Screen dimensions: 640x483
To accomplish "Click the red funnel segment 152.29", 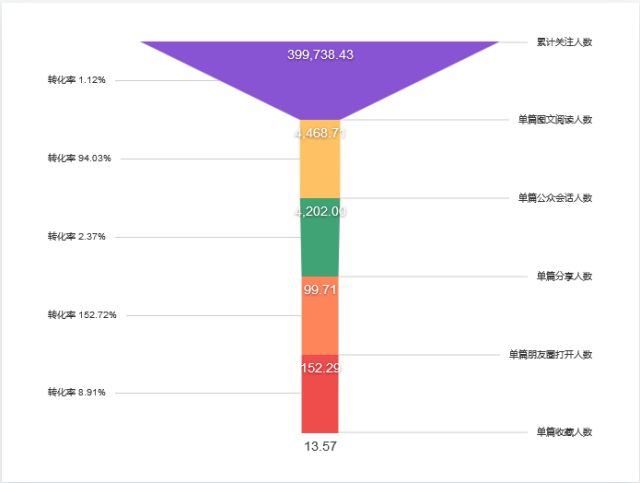I will (x=320, y=394).
